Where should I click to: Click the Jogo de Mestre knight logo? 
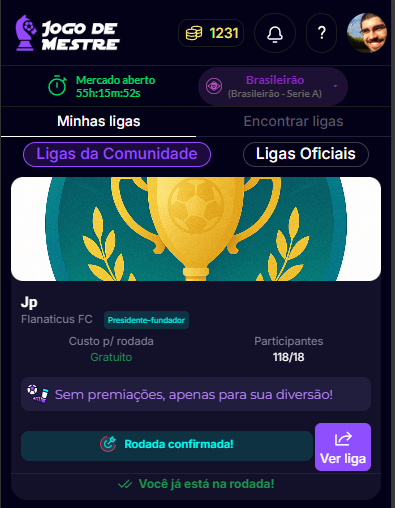26,33
